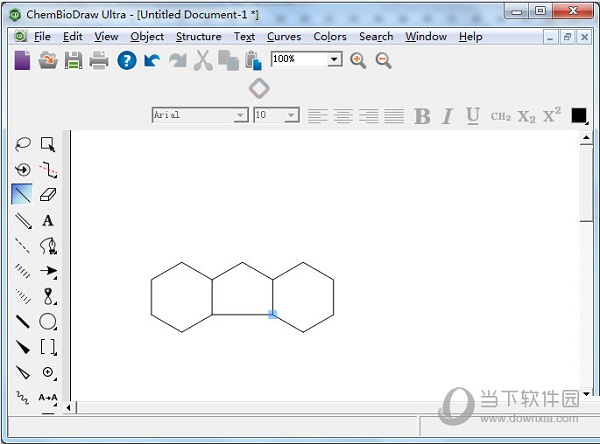Select the Drawing Elements circle tool
Viewport: 600px width, 444px height.
coord(48,322)
